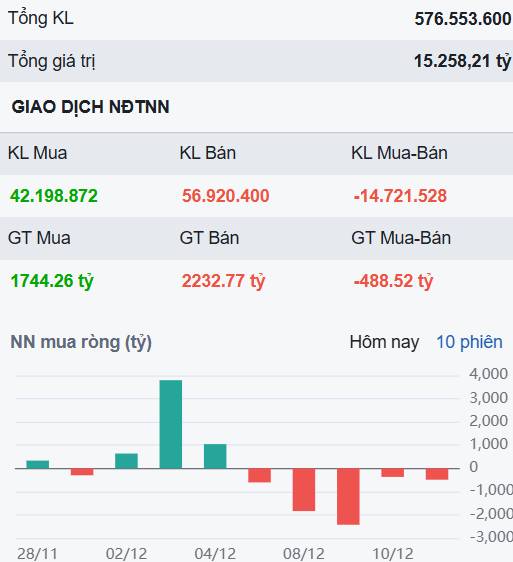This screenshot has height=562, width=513.
Task: Click sell value 2232.77 tỷ
Action: 223,281
